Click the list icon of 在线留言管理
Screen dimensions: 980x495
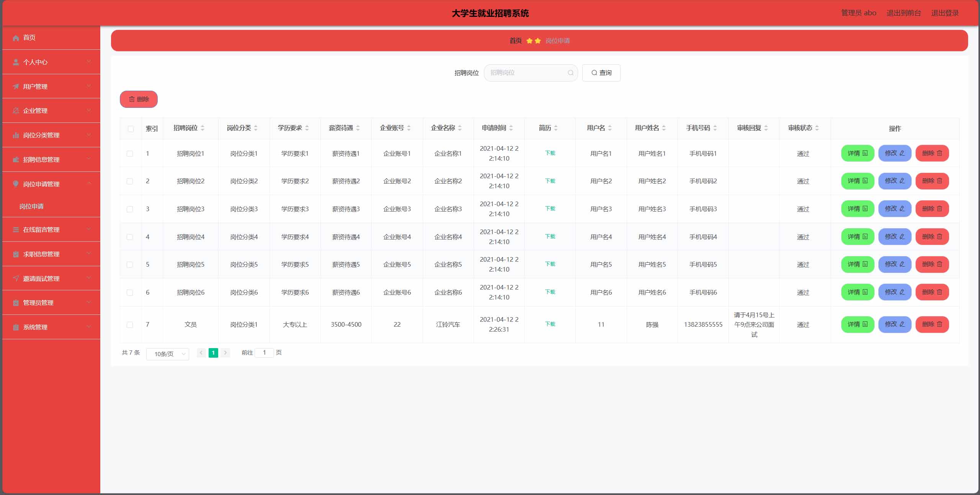pos(16,230)
